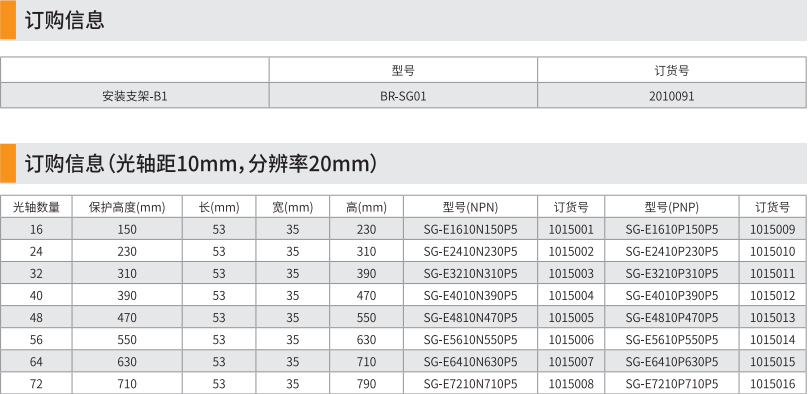The width and height of the screenshot is (808, 394).
Task: Click height value 790 cell
Action: pos(366,384)
